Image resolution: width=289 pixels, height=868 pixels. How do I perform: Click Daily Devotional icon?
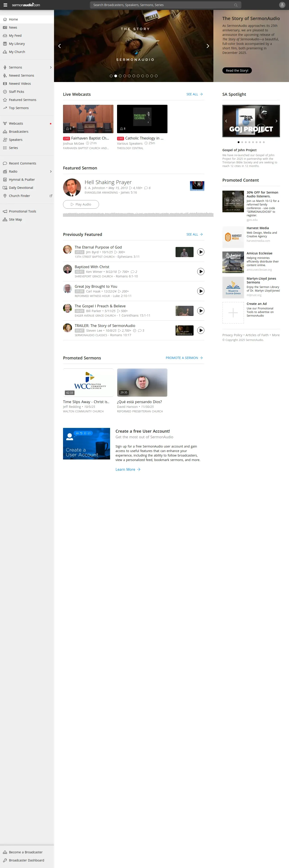tap(5, 188)
